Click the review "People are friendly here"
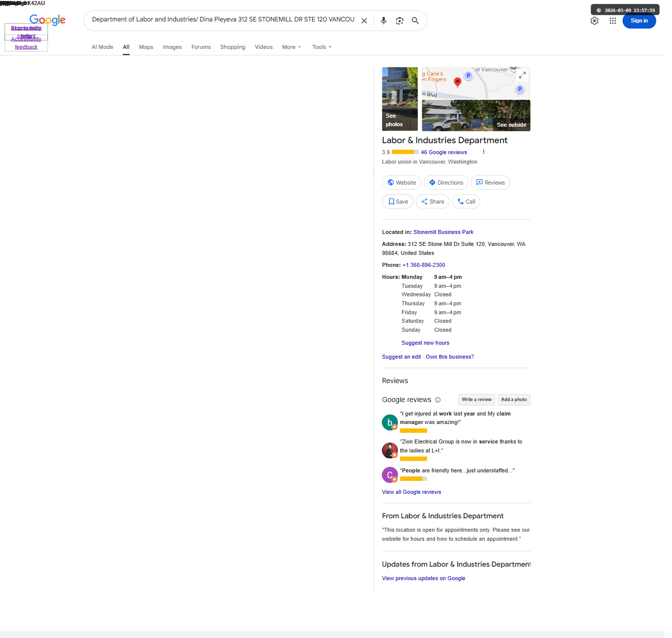The height and width of the screenshot is (638, 672). click(x=457, y=471)
